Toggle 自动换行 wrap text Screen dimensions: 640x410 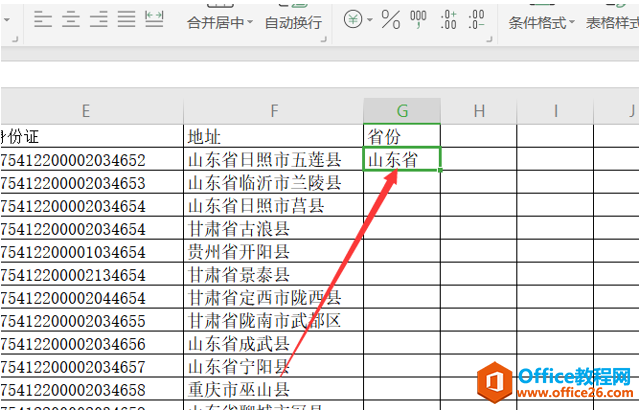point(293,22)
